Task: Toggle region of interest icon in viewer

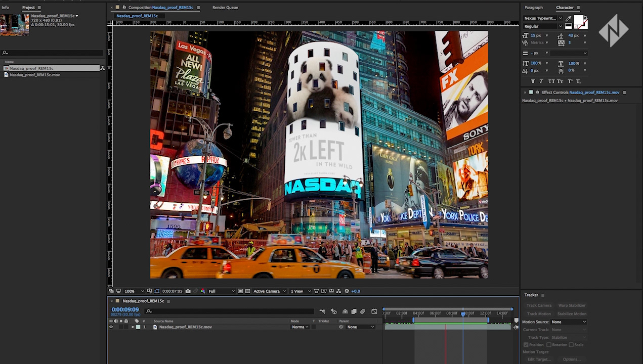Action: [x=240, y=291]
